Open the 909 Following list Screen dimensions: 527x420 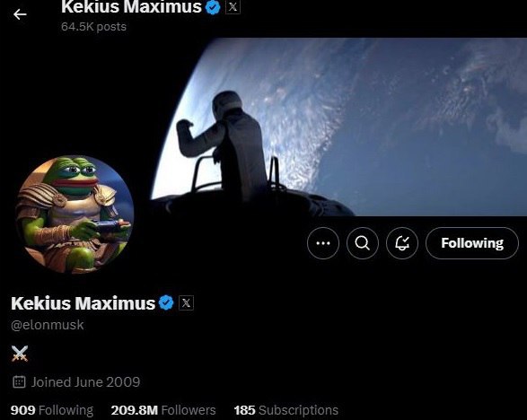point(52,410)
